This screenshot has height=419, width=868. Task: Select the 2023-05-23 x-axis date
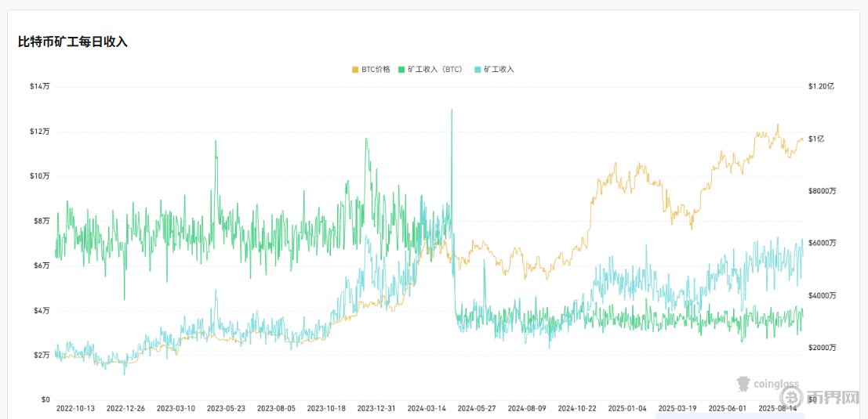pyautogui.click(x=226, y=408)
